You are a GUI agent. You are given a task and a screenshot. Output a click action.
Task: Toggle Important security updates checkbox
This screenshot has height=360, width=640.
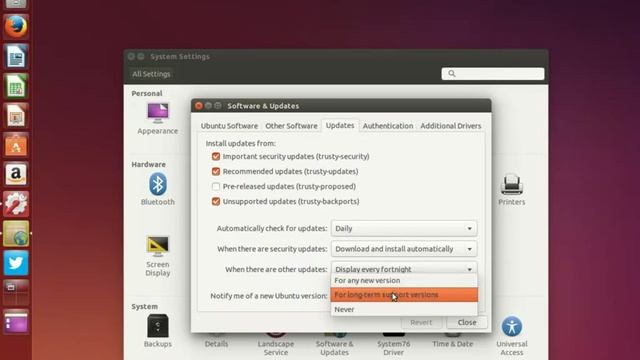click(216, 156)
